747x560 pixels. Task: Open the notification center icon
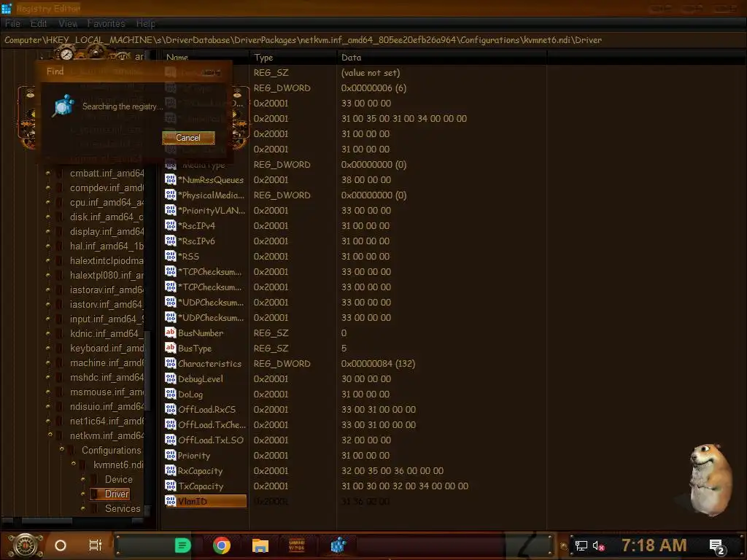716,547
